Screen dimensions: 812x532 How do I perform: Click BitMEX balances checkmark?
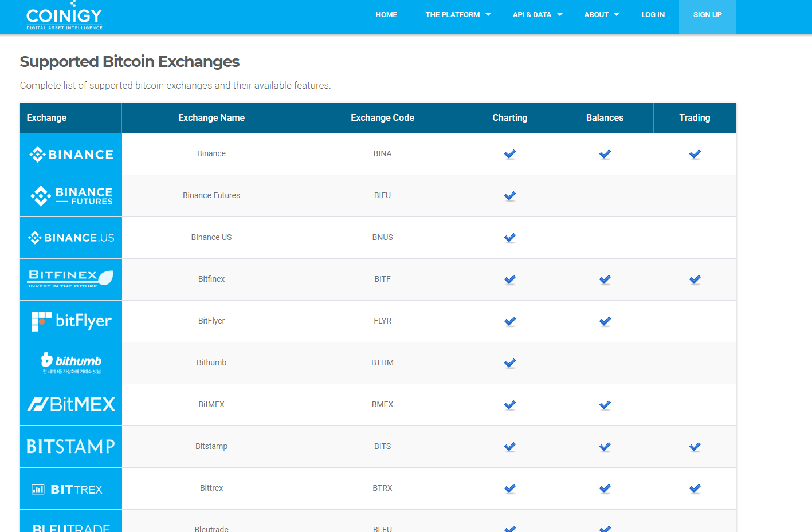pos(605,405)
